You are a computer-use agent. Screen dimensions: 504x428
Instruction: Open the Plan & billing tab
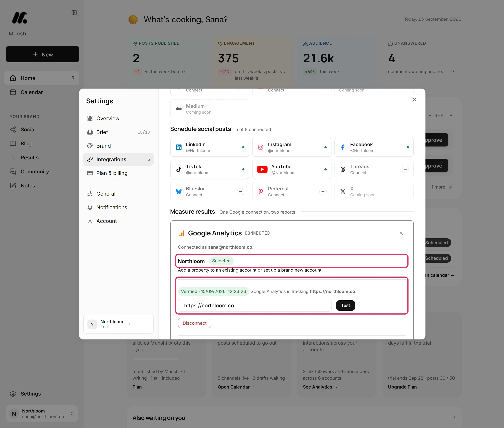coord(118,173)
